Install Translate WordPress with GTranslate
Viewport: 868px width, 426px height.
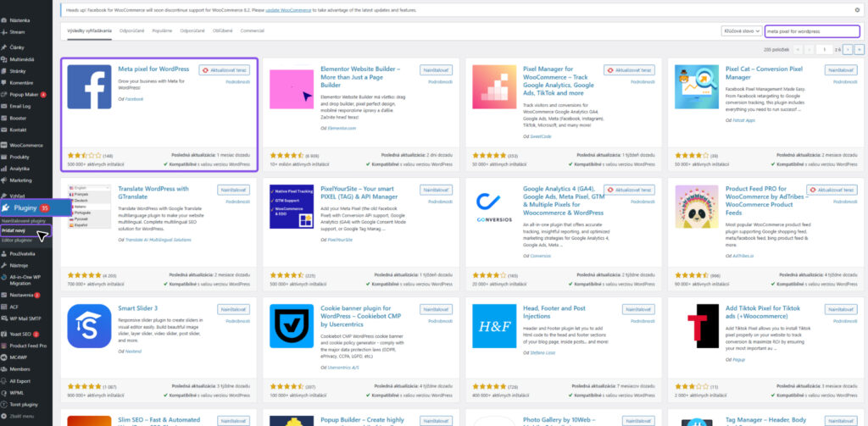coord(233,190)
